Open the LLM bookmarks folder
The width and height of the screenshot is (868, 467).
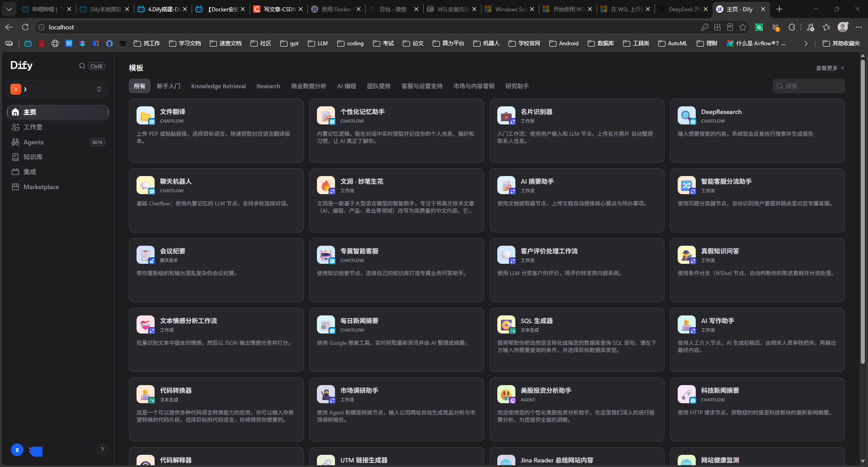[x=318, y=43]
